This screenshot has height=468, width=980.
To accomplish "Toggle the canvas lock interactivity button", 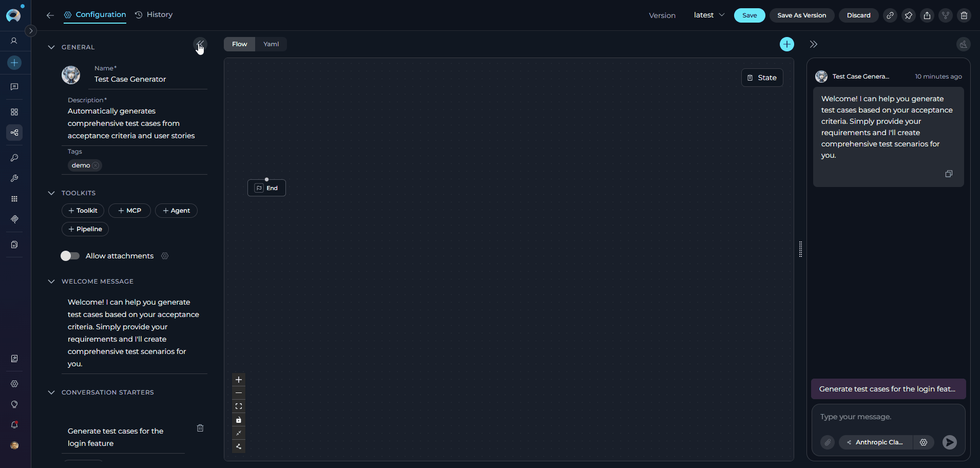I will pos(239,420).
